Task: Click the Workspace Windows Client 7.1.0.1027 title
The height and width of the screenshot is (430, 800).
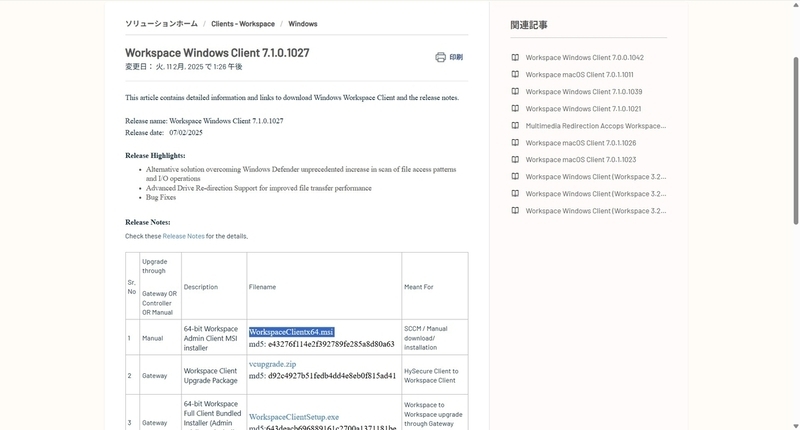Action: [x=217, y=53]
